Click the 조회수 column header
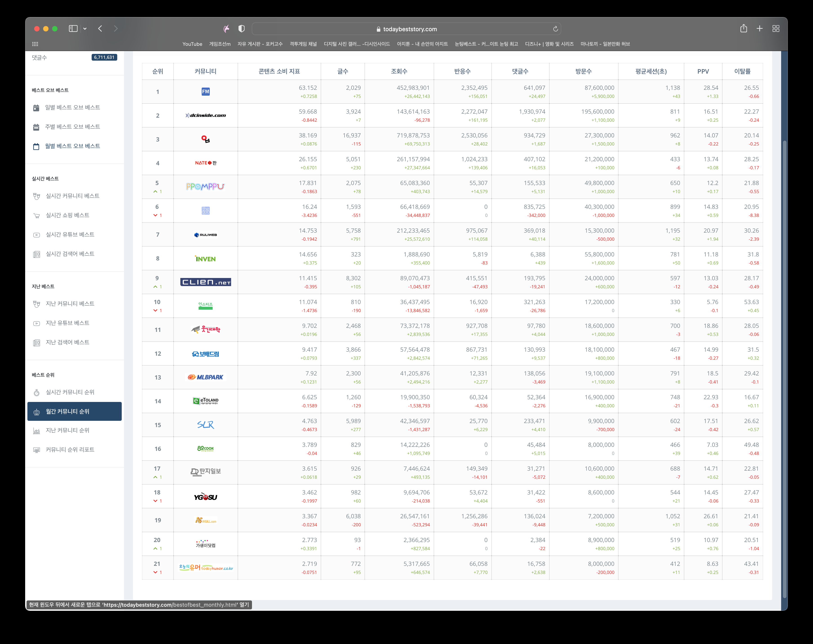The image size is (813, 644). pos(399,71)
